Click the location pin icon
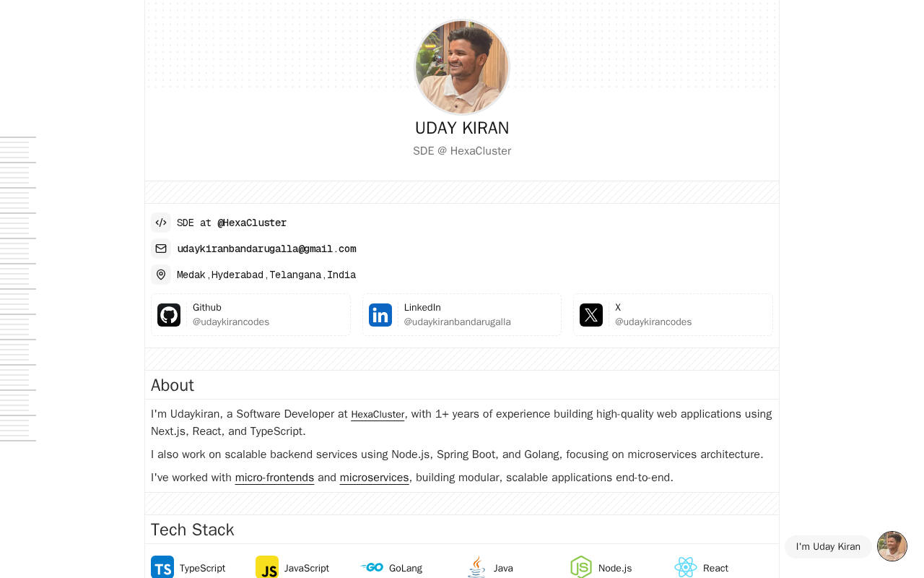 pyautogui.click(x=161, y=275)
